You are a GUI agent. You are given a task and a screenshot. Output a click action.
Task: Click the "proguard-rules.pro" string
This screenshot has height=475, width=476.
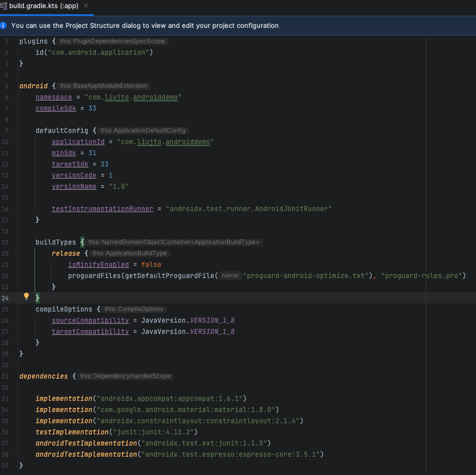pos(421,276)
